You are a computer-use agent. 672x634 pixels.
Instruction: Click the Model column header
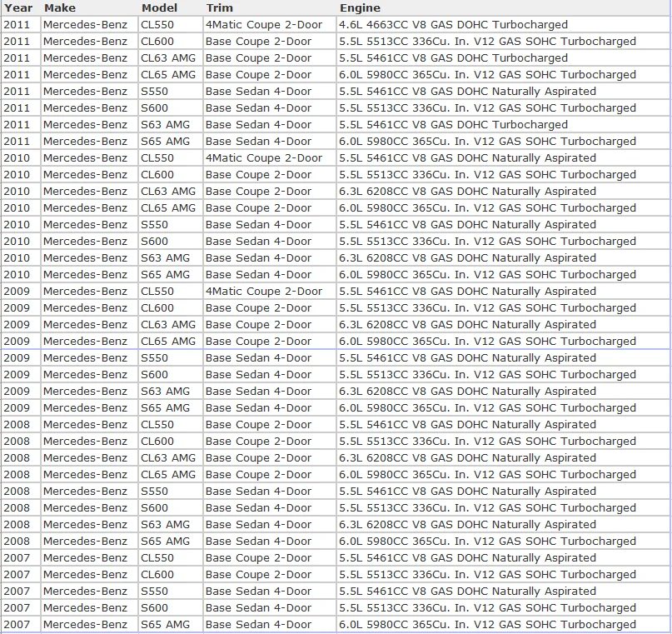coord(159,8)
